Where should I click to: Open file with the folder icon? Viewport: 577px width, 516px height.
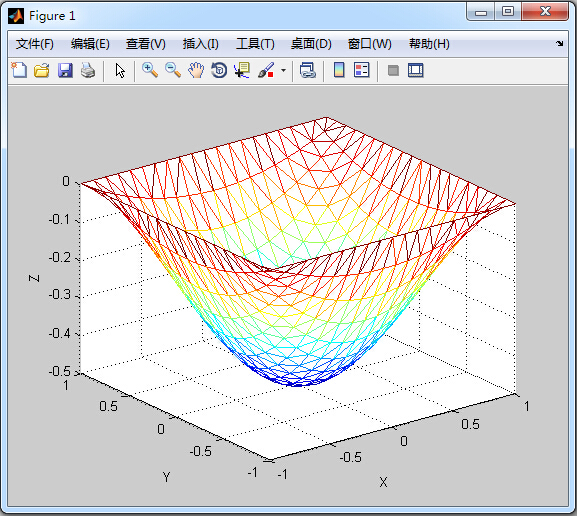pyautogui.click(x=42, y=70)
